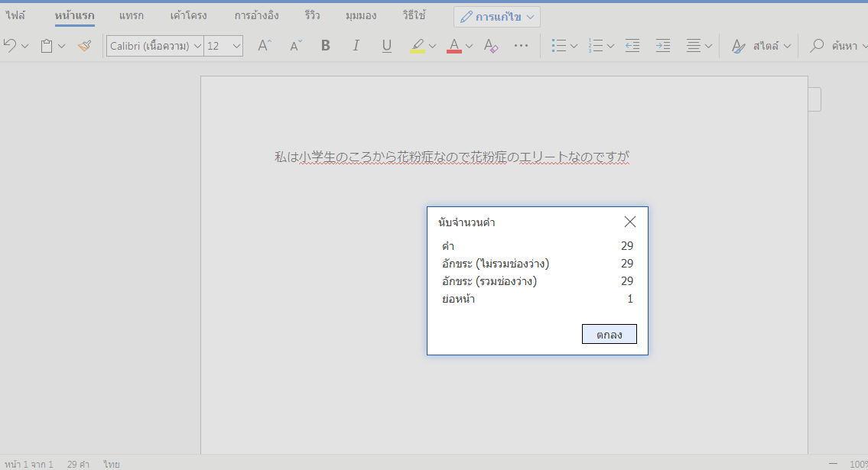Click the 29 คำ status bar counter
This screenshot has width=868, height=470.
click(78, 464)
